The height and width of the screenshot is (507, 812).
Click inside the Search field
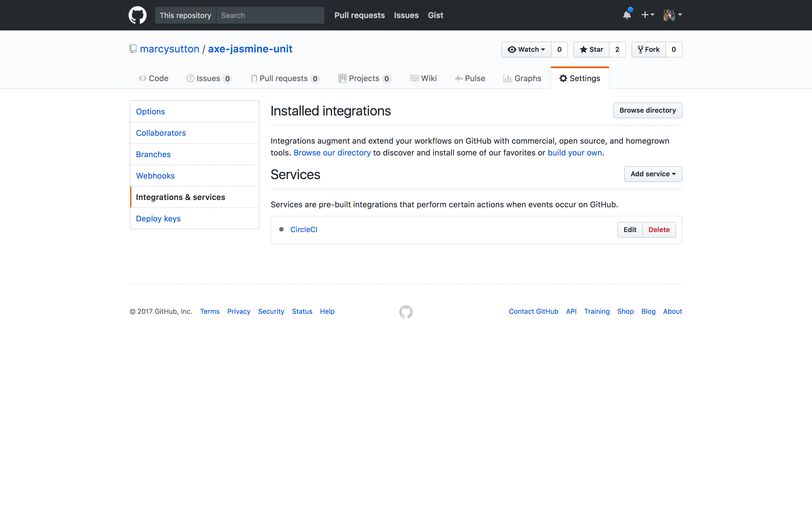click(268, 15)
